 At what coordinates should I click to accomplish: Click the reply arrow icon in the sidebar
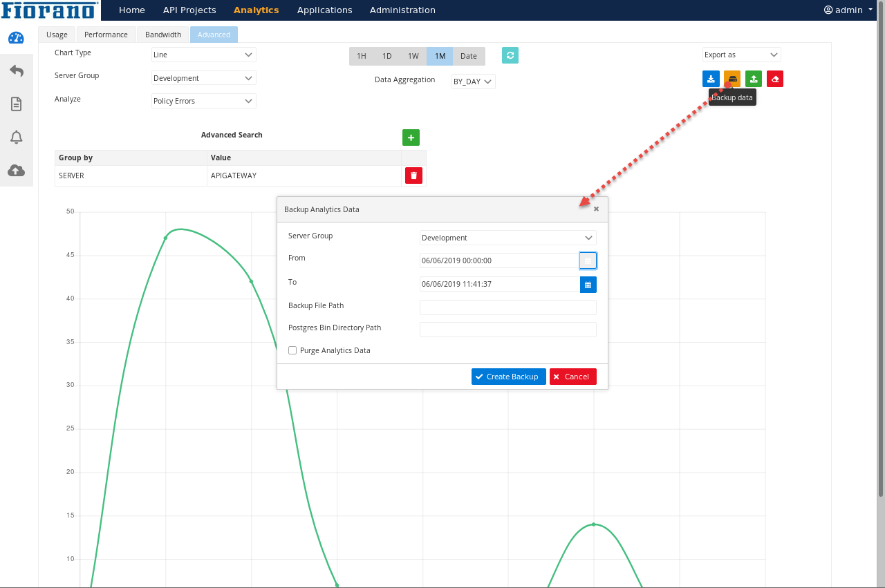(17, 70)
